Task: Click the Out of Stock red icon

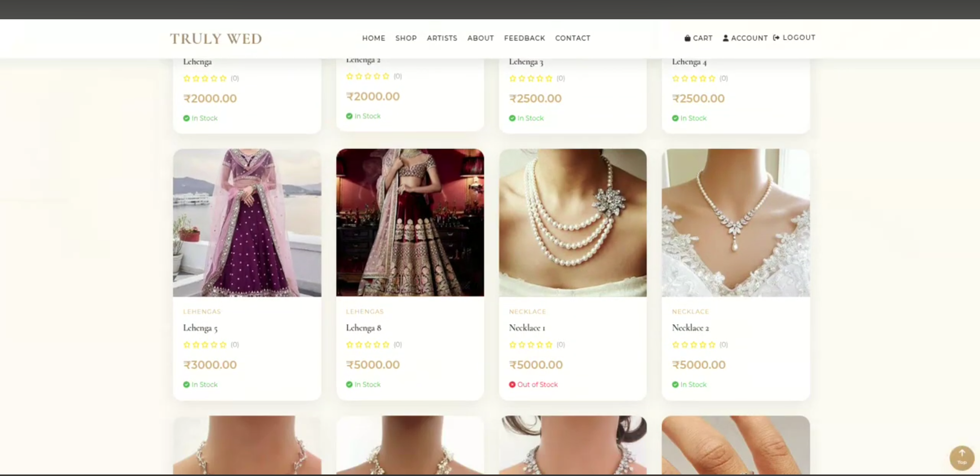Action: 512,384
